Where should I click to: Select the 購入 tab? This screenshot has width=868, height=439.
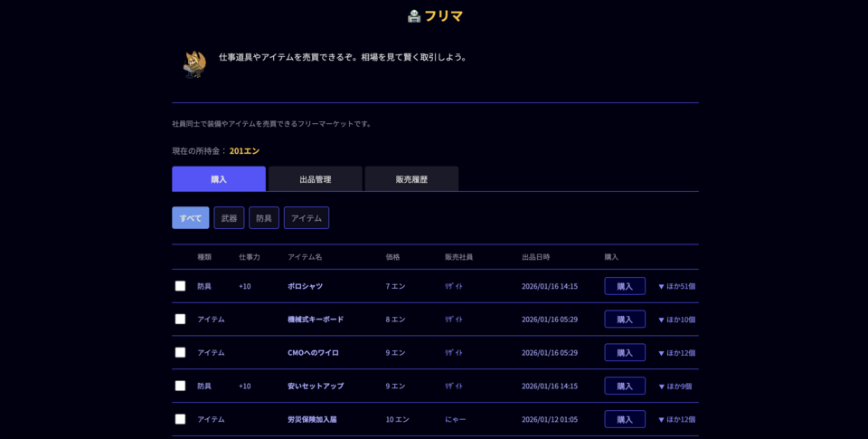coord(219,179)
